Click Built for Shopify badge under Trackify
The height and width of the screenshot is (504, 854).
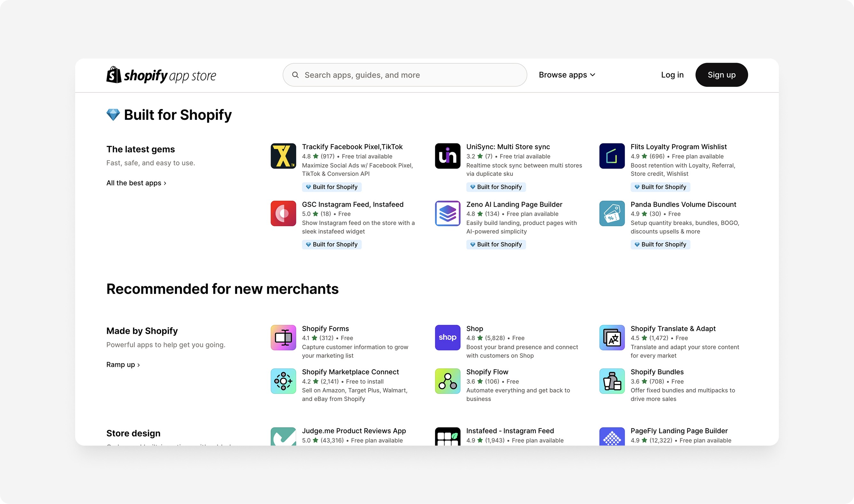pos(332,187)
